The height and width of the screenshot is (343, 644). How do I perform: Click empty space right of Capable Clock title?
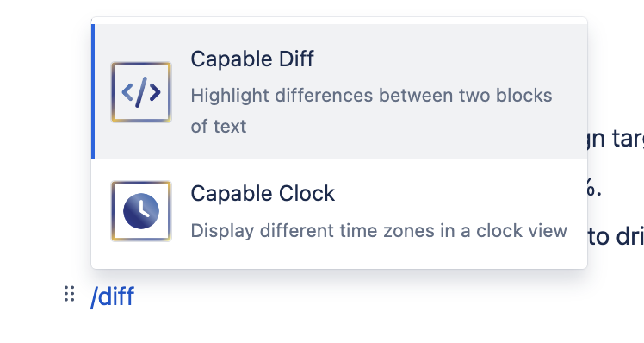(x=458, y=194)
